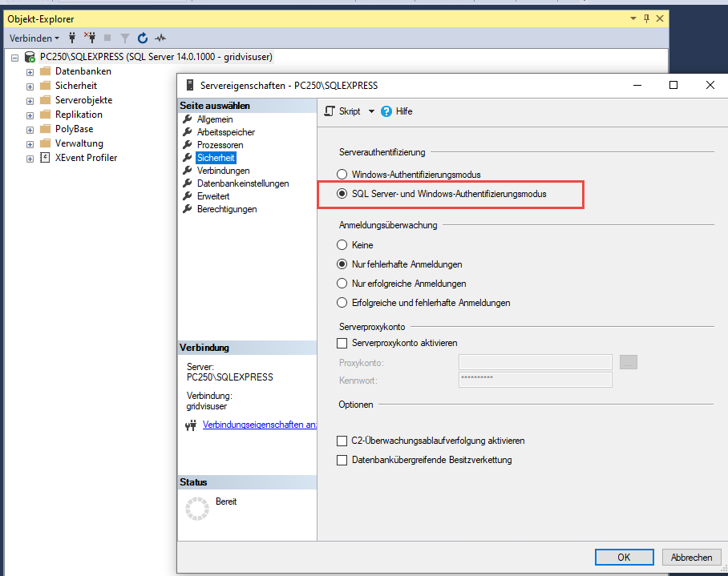Open the Skript dropdown arrow

[x=371, y=111]
